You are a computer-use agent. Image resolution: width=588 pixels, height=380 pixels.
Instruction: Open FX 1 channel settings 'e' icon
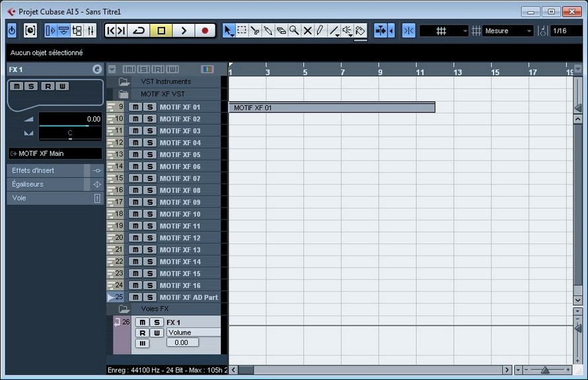pos(96,69)
